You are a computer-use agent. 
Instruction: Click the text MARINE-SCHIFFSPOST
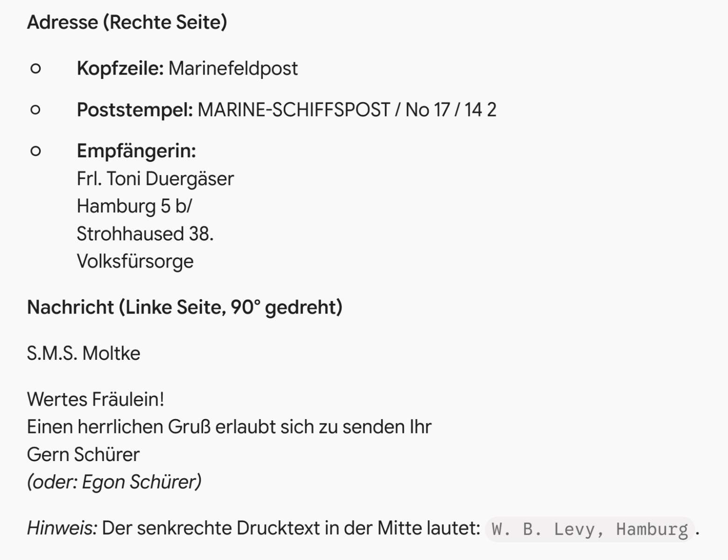pyautogui.click(x=294, y=110)
